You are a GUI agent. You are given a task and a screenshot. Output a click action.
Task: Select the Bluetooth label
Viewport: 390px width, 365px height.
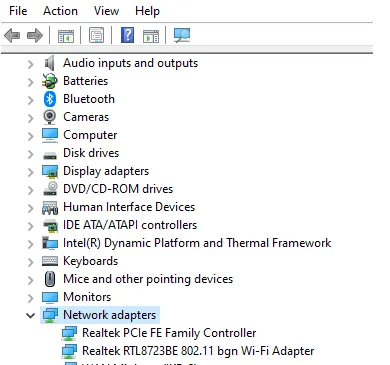[89, 99]
